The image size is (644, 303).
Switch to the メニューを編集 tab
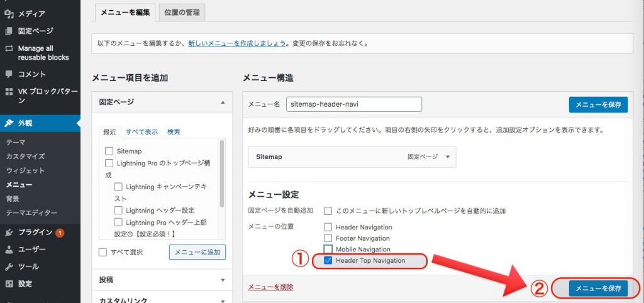125,13
